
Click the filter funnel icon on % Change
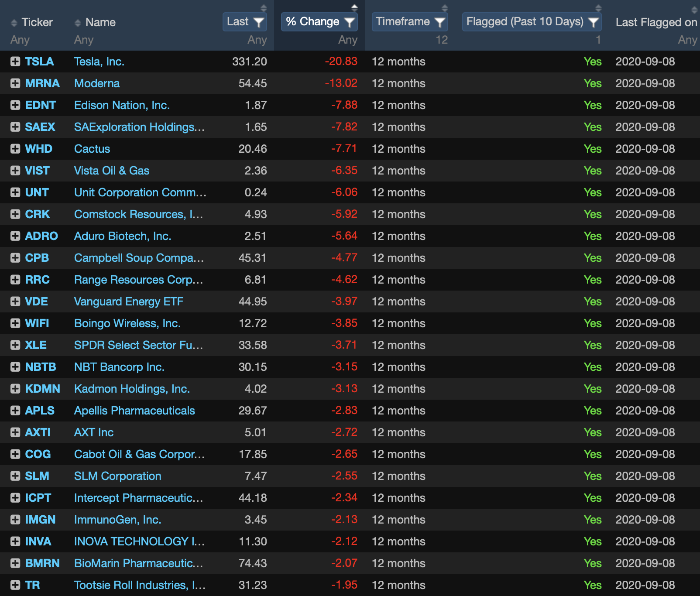point(350,22)
